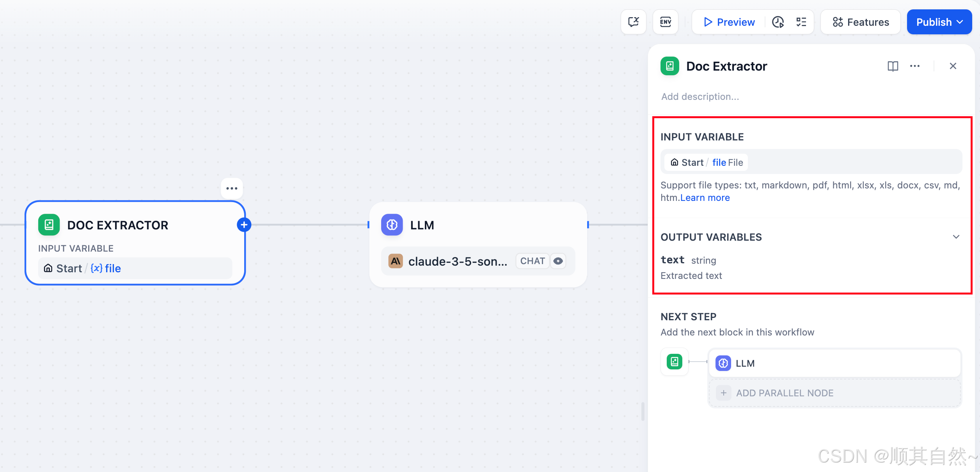980x472 pixels.
Task: Click the Preview button
Action: coord(729,22)
